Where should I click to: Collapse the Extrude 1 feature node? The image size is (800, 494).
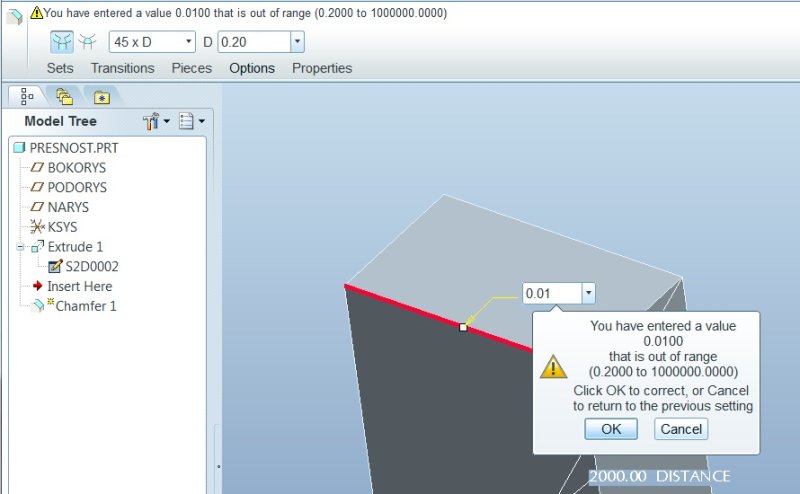tap(20, 247)
